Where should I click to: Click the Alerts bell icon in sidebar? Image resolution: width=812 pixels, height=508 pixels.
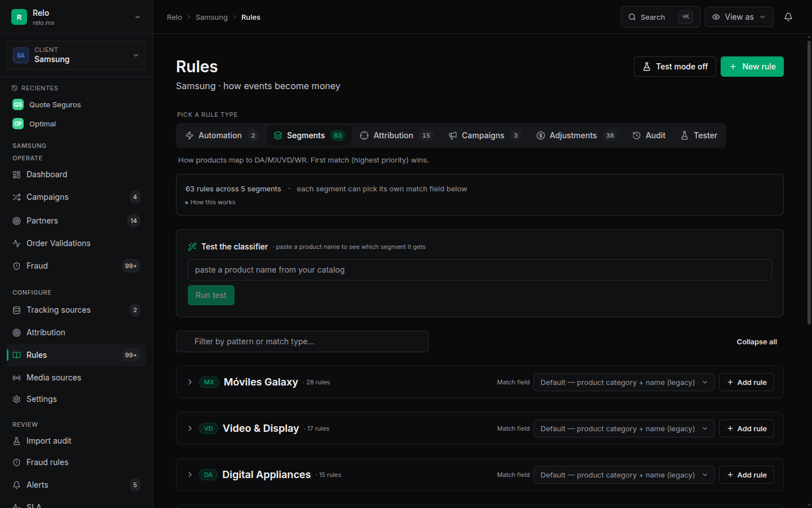click(16, 485)
